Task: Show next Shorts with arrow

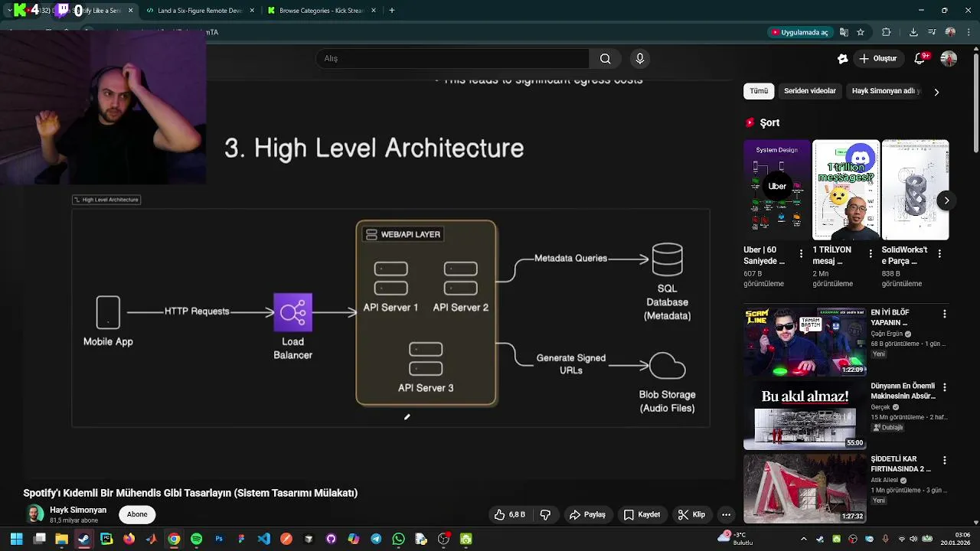Action: [x=946, y=201]
